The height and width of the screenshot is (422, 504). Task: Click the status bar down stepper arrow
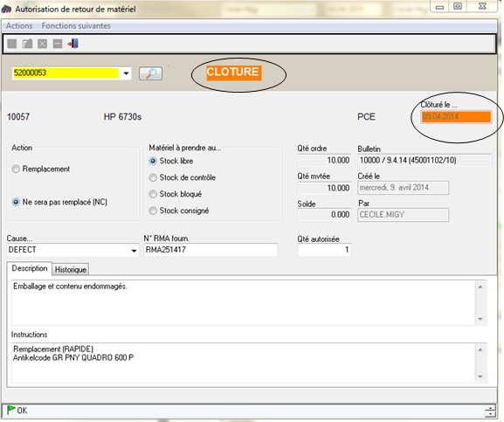click(490, 414)
